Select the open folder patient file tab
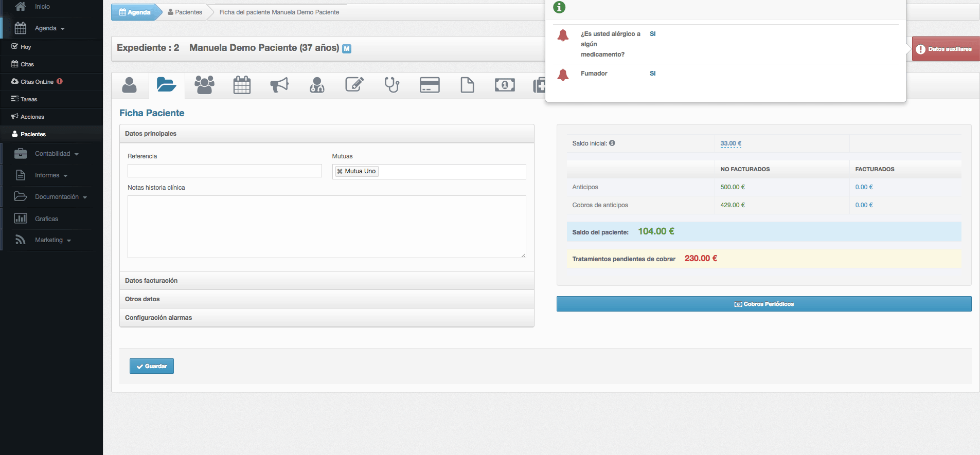 pos(167,85)
